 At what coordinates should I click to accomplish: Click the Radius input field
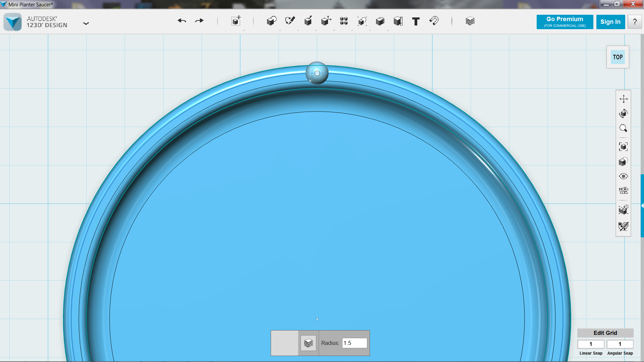click(354, 343)
